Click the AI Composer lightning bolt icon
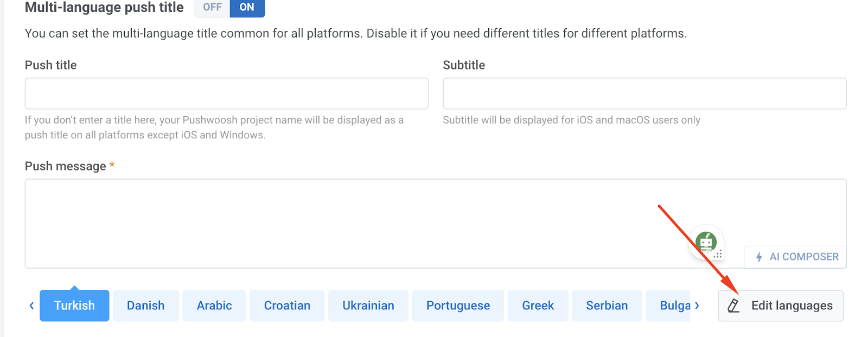The height and width of the screenshot is (337, 868). [759, 257]
